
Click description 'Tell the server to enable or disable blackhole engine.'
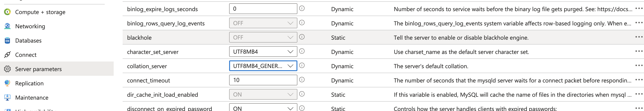coord(461,38)
